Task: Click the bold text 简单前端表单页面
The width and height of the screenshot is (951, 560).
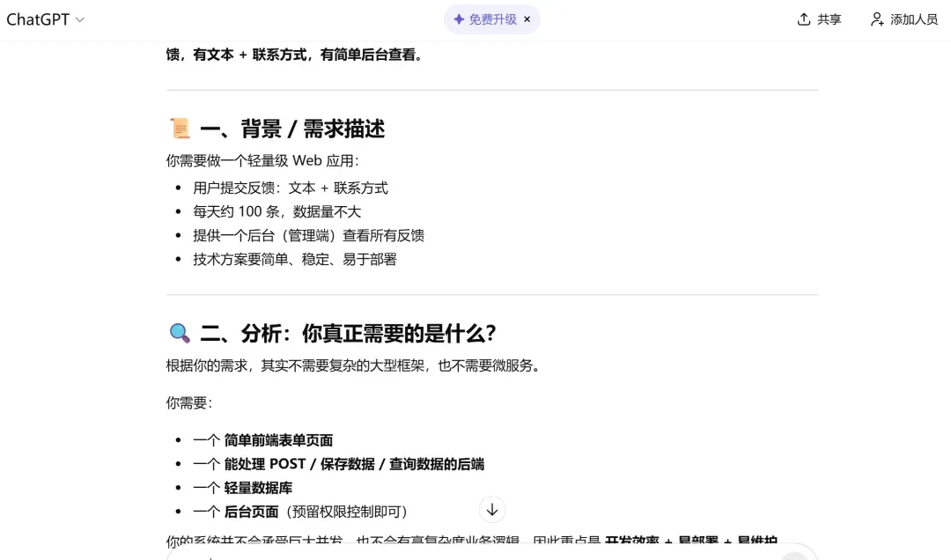Action: [278, 440]
